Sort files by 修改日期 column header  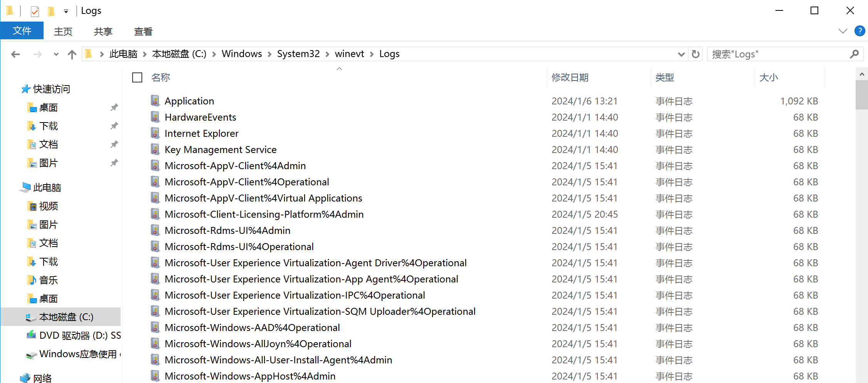coord(570,77)
